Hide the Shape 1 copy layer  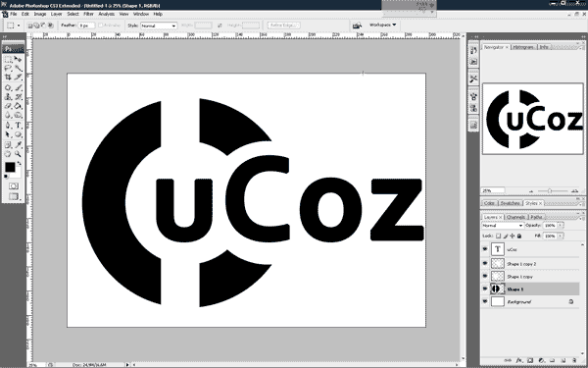[x=485, y=277]
